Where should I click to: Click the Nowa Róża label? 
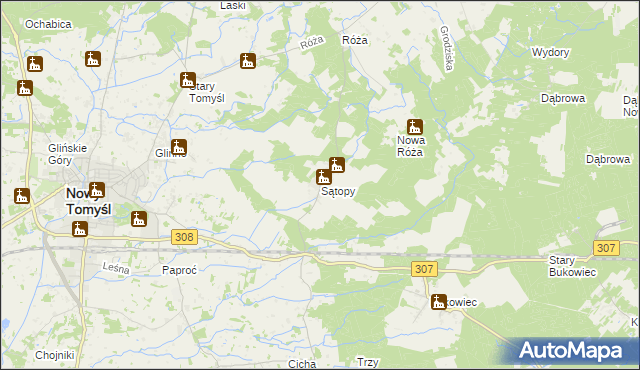coord(411,146)
